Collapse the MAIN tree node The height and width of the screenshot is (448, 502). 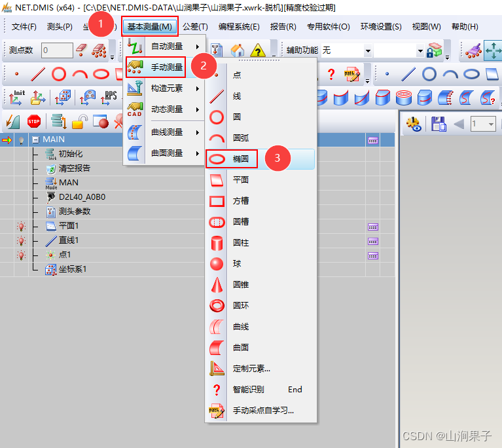(x=36, y=140)
